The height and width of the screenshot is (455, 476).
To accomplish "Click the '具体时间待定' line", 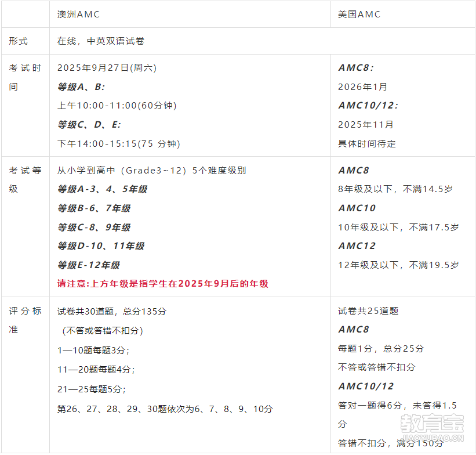I will coord(367,143).
